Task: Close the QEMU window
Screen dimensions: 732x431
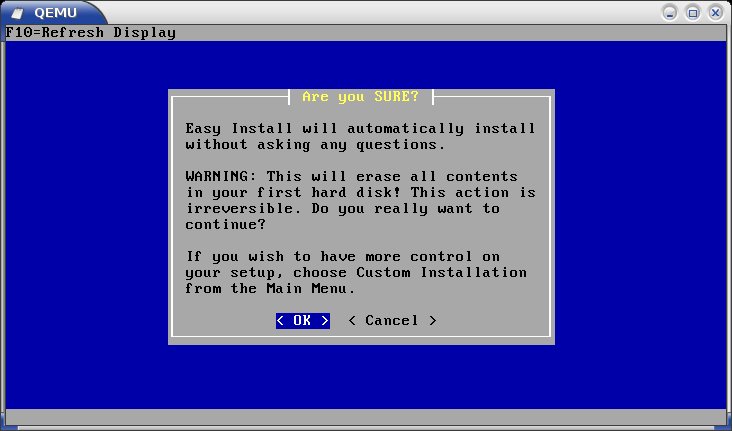Action: [715, 13]
